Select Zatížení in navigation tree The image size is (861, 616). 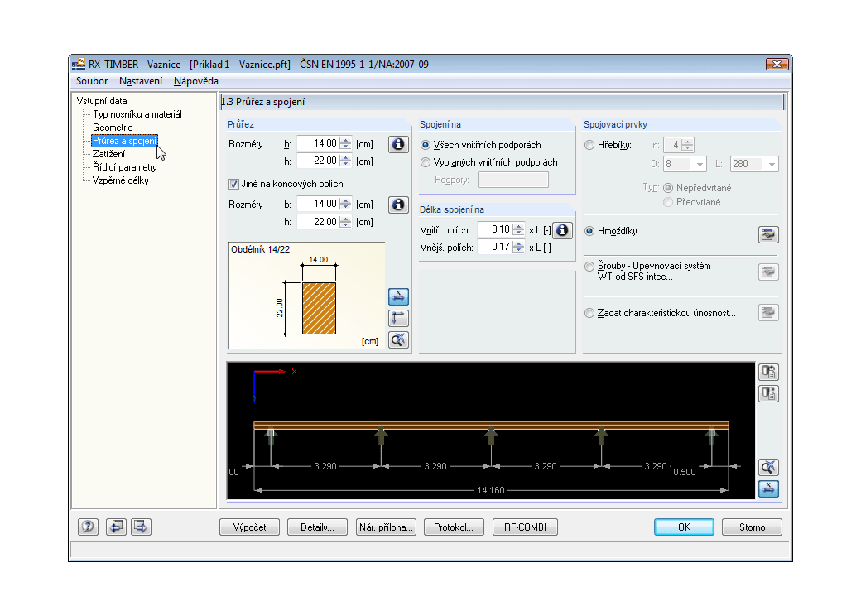108,154
